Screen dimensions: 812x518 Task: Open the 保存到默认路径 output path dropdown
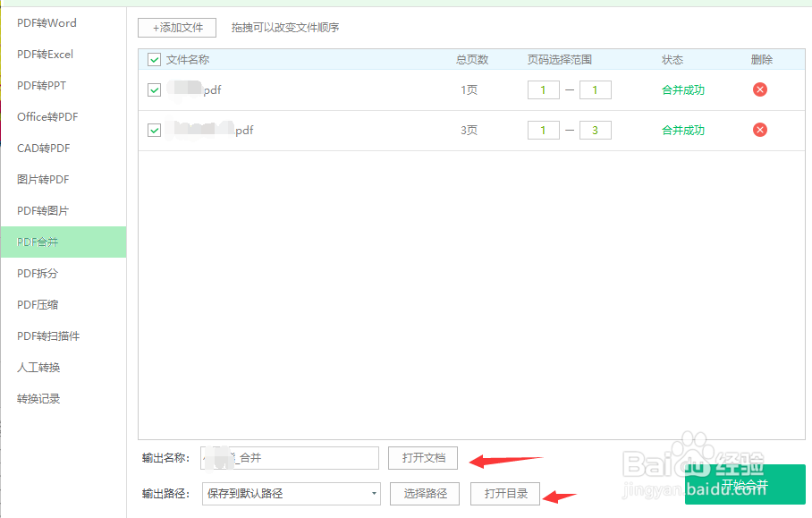[x=291, y=493]
